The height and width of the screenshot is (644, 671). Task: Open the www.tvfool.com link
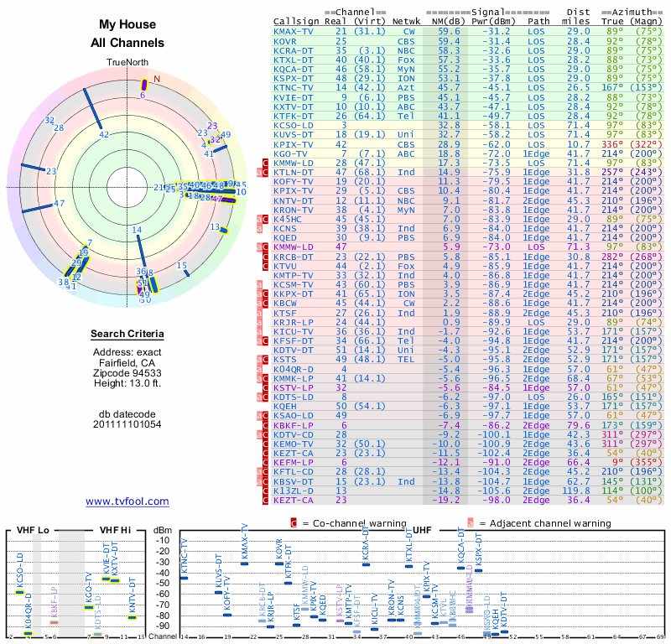click(127, 501)
